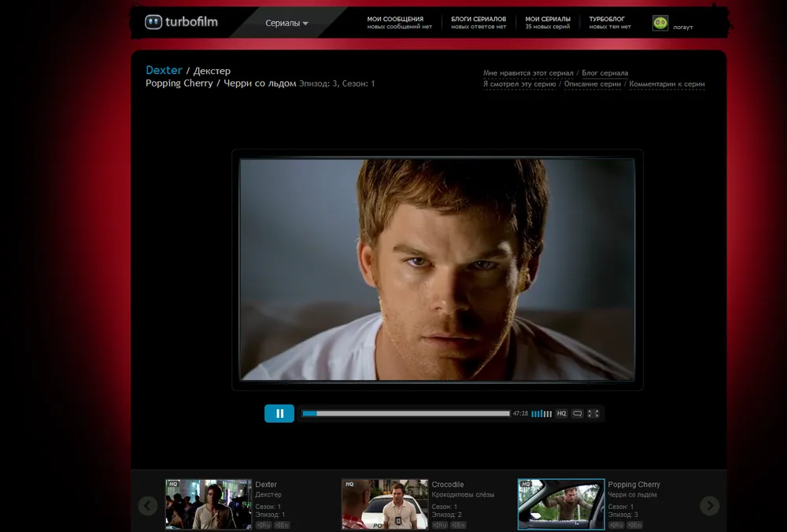This screenshot has height=532, width=787.
Task: Expand Комментарии к серии
Action: coord(667,84)
